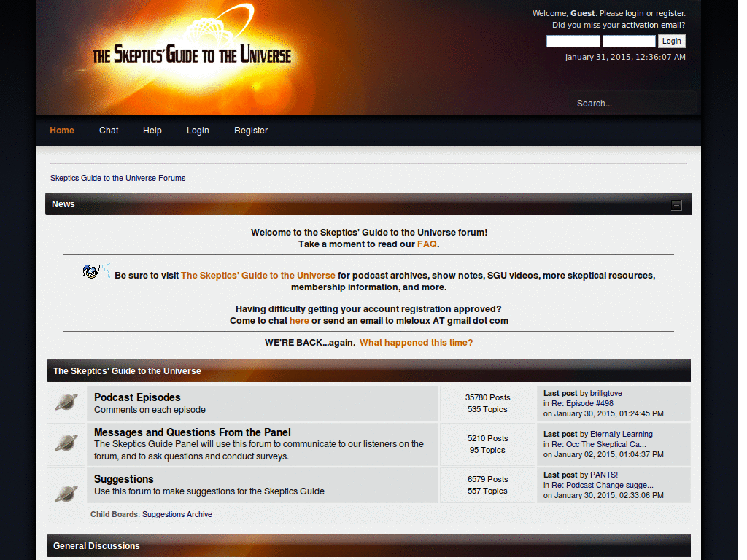Open 'What happened this time?' link
This screenshot has height=560, width=747.
coord(417,343)
